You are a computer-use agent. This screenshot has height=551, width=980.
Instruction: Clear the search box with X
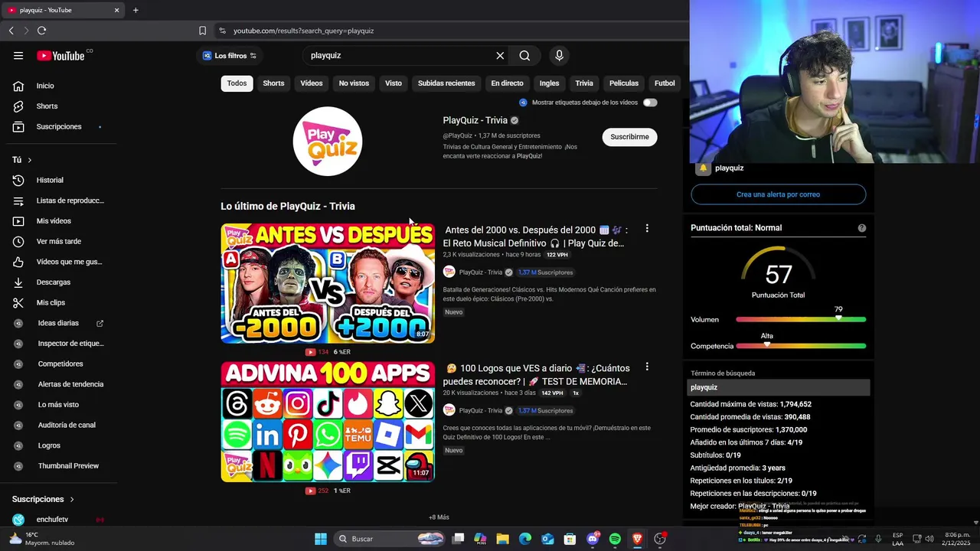click(500, 55)
